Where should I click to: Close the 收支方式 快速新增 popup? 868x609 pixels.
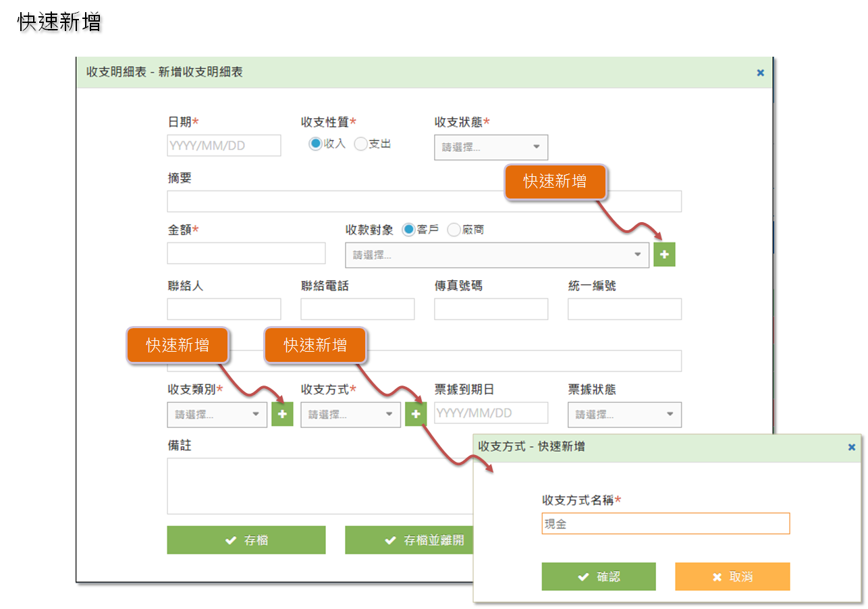pyautogui.click(x=851, y=447)
